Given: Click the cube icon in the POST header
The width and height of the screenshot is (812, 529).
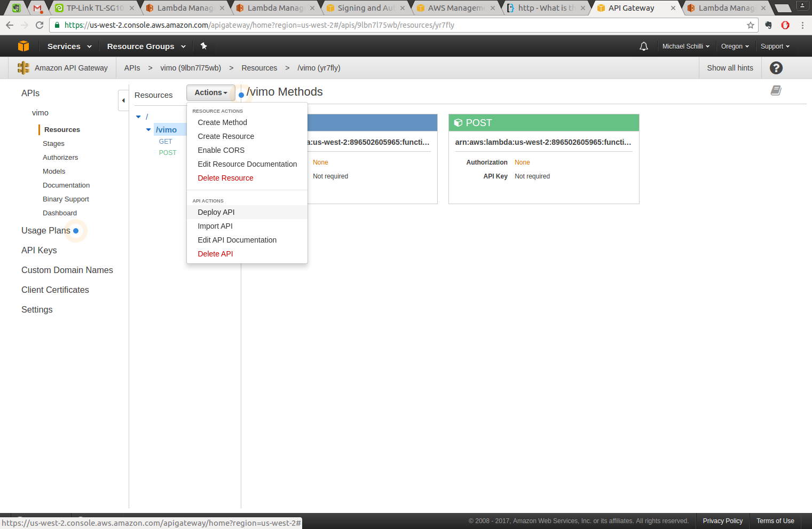Looking at the screenshot, I should 458,123.
